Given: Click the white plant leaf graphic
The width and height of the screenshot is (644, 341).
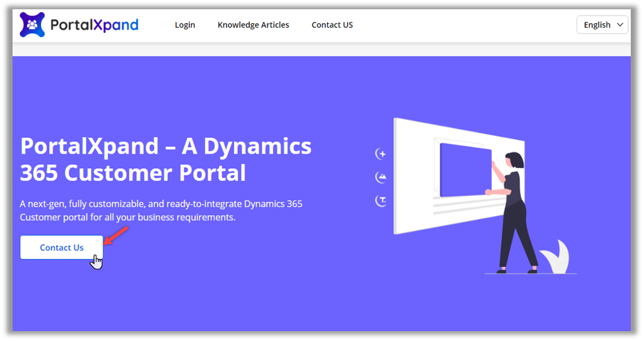Looking at the screenshot, I should (555, 258).
